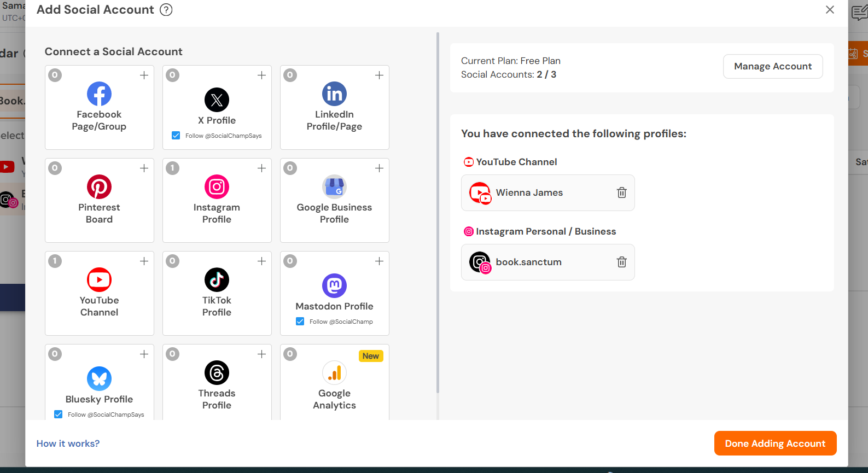Add a YouTube channel with plus icon
Screen dimensions: 868x473
(x=144, y=261)
